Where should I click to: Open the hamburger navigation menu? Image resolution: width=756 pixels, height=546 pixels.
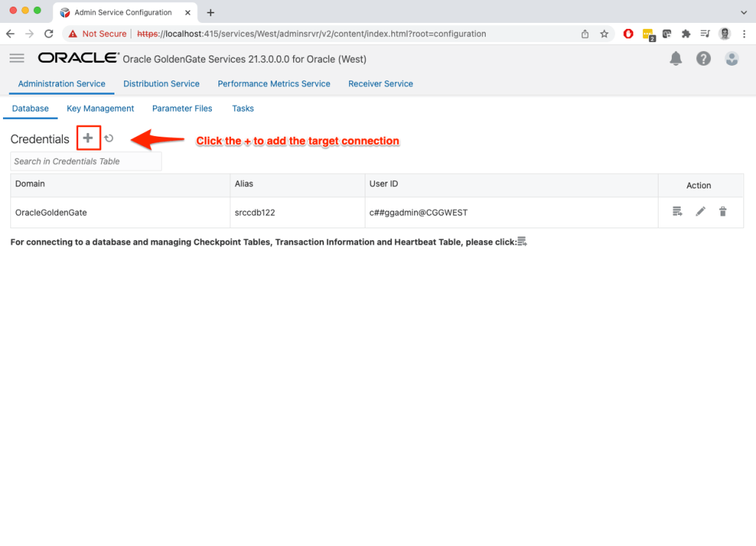(x=17, y=58)
